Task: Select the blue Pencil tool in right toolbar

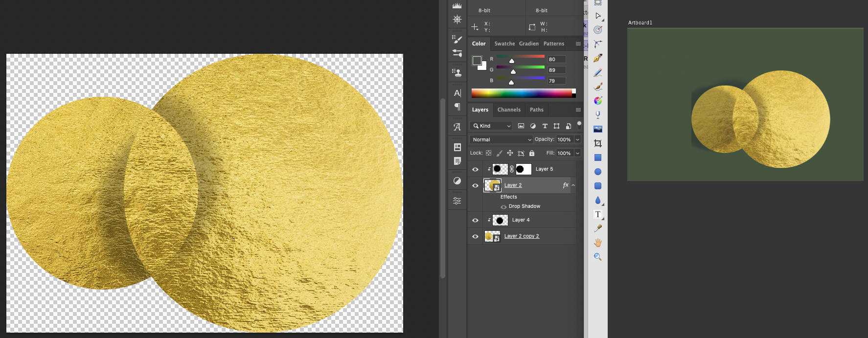Action: click(x=598, y=72)
